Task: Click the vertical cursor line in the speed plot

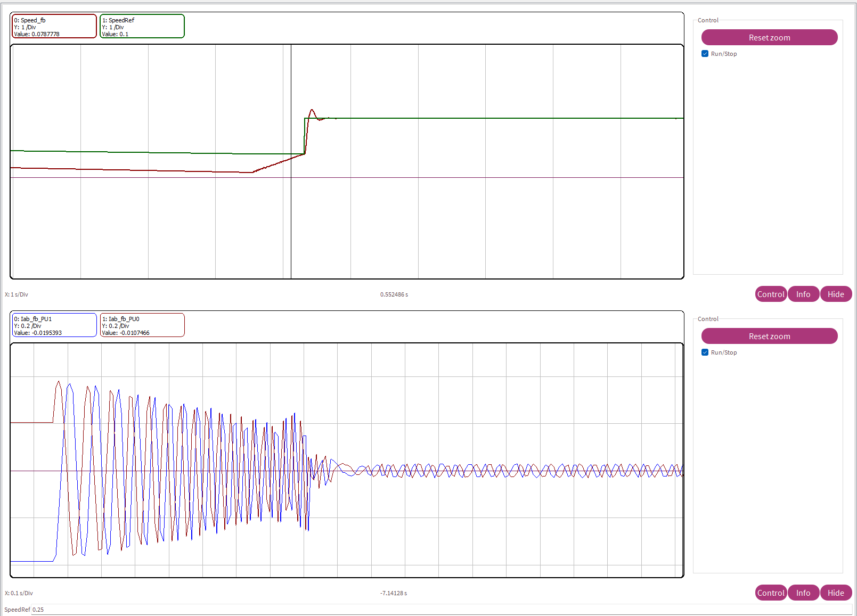Action: point(291,224)
